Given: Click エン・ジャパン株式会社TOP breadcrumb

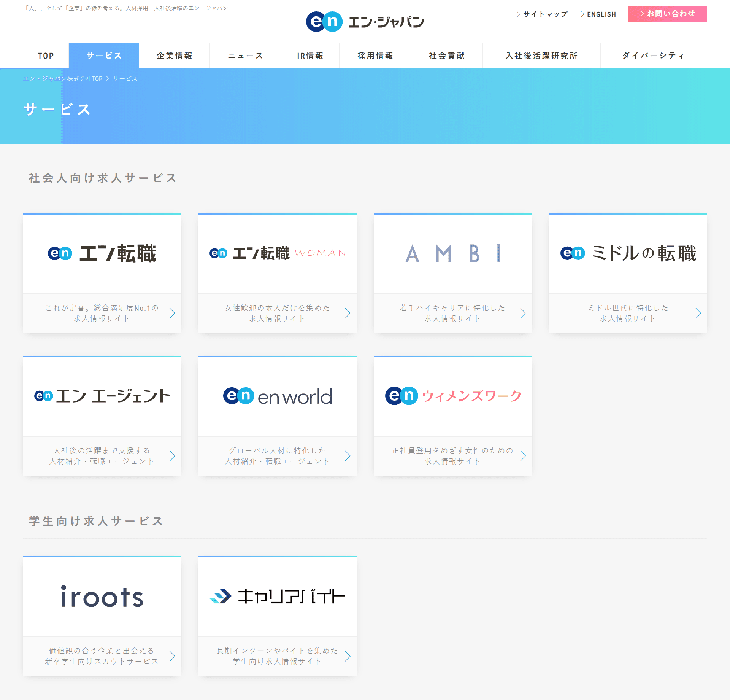Looking at the screenshot, I should pos(63,79).
